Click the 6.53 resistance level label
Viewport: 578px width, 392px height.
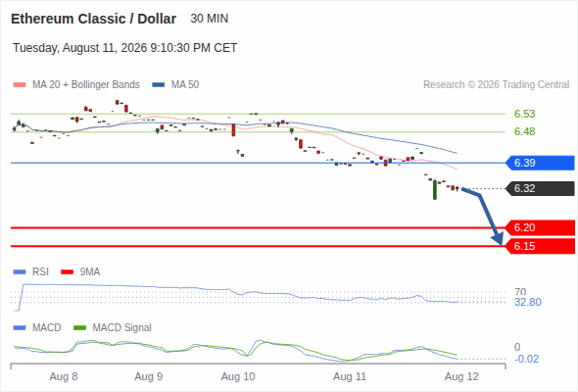click(524, 114)
